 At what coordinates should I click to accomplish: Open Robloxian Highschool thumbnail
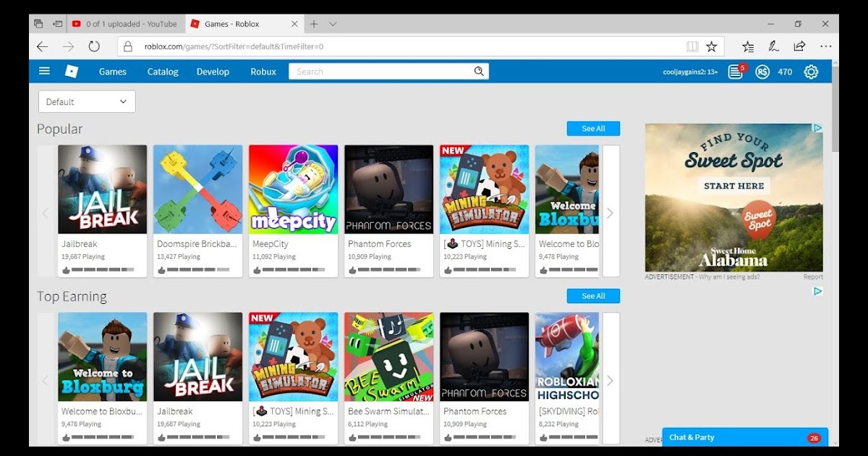click(567, 356)
